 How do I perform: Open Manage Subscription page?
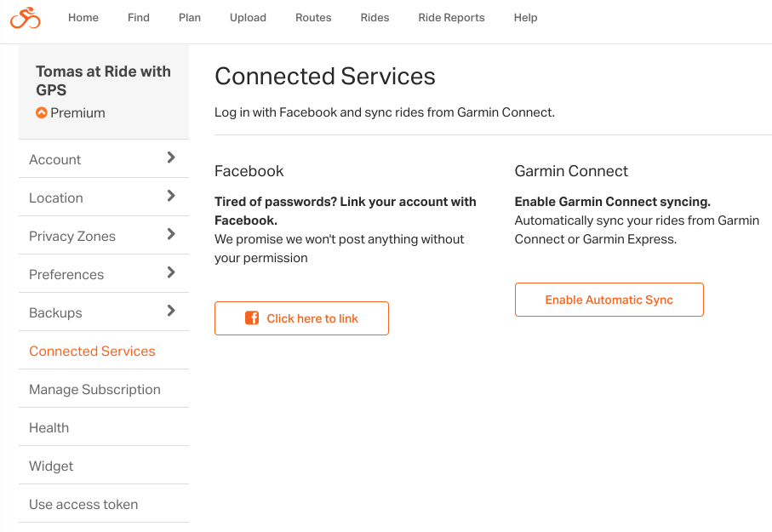point(104,389)
